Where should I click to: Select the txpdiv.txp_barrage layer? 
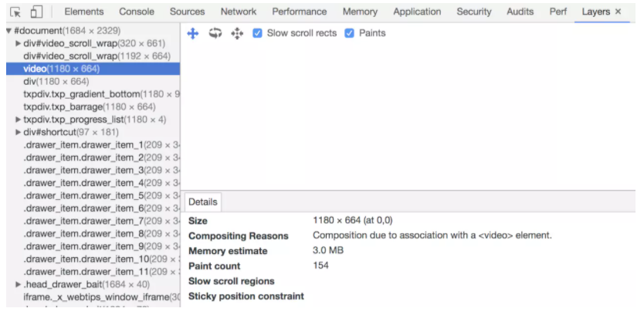point(93,107)
